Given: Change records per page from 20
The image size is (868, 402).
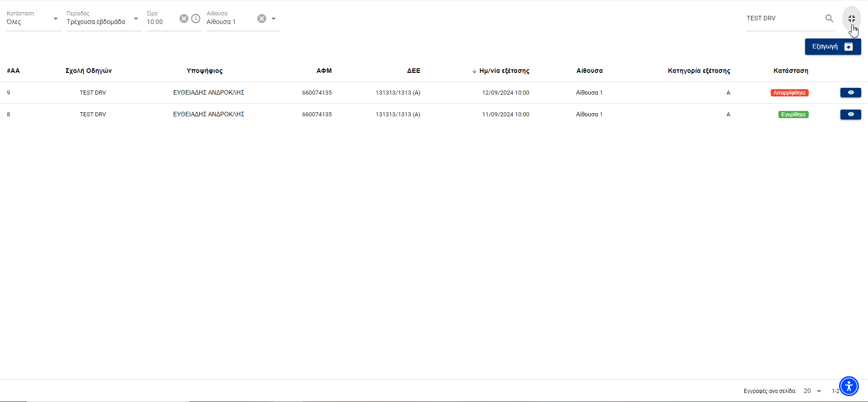Looking at the screenshot, I should click(x=812, y=391).
